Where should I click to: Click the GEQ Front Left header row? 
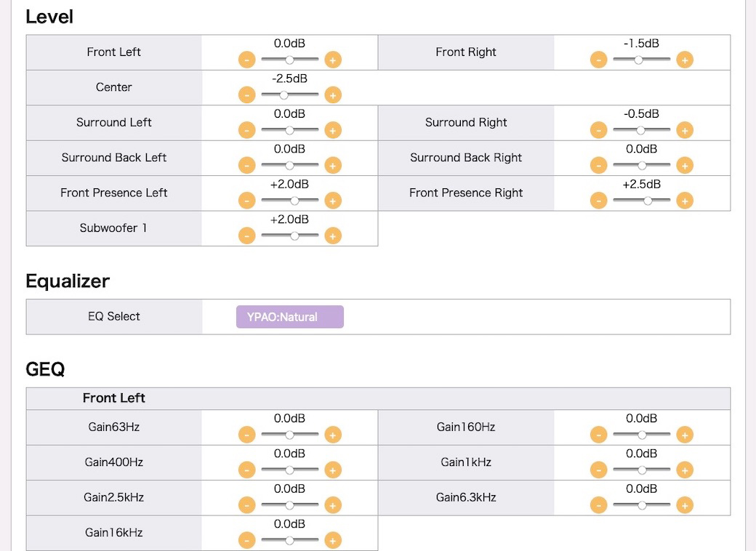[x=378, y=398]
